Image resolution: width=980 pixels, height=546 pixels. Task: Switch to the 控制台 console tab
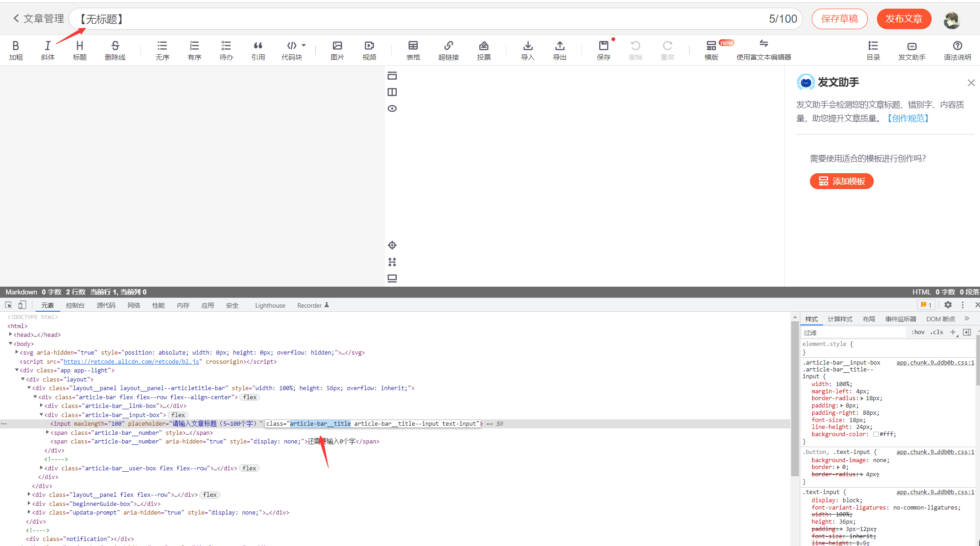tap(75, 305)
